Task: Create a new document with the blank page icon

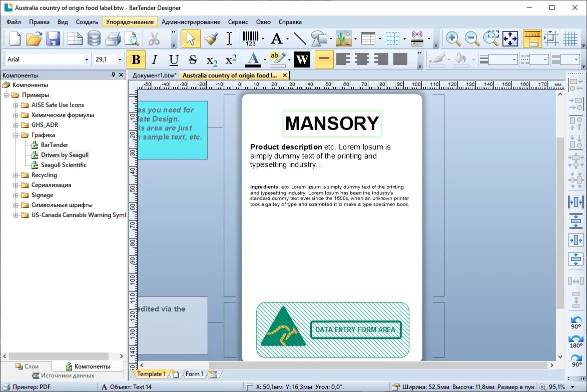Action: click(15, 38)
